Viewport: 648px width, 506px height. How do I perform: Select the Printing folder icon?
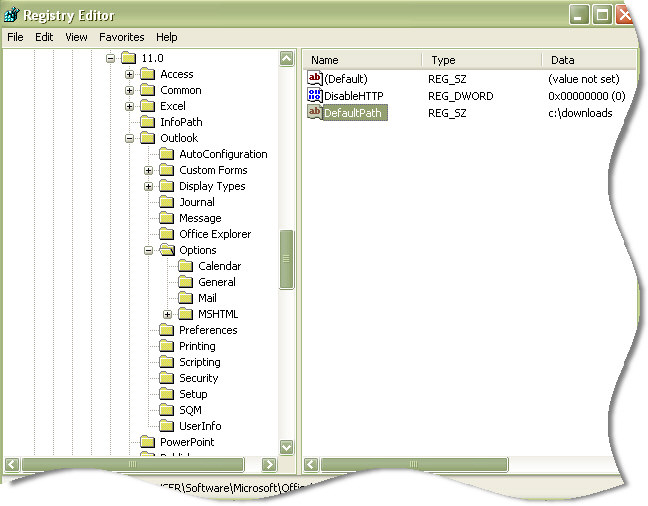167,346
